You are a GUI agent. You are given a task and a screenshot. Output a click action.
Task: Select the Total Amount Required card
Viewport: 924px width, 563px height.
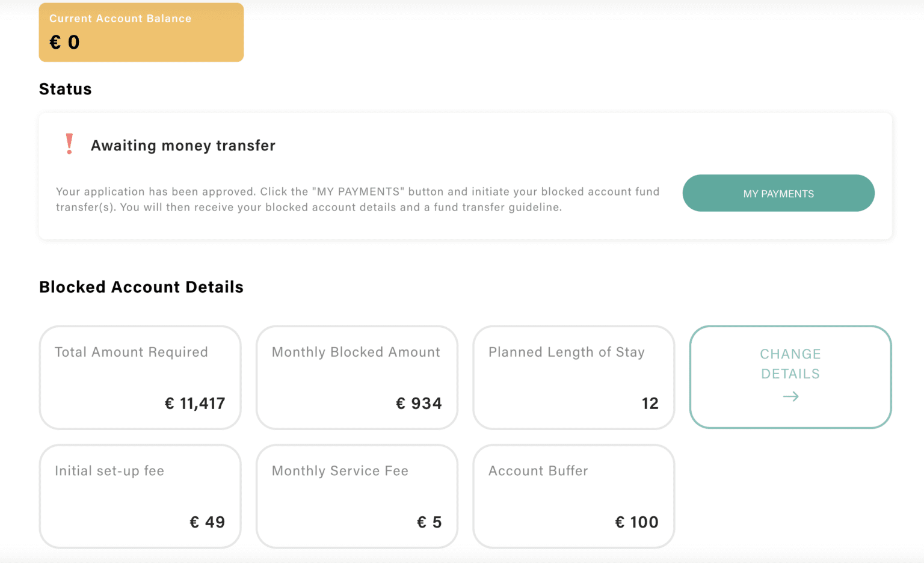pos(140,377)
